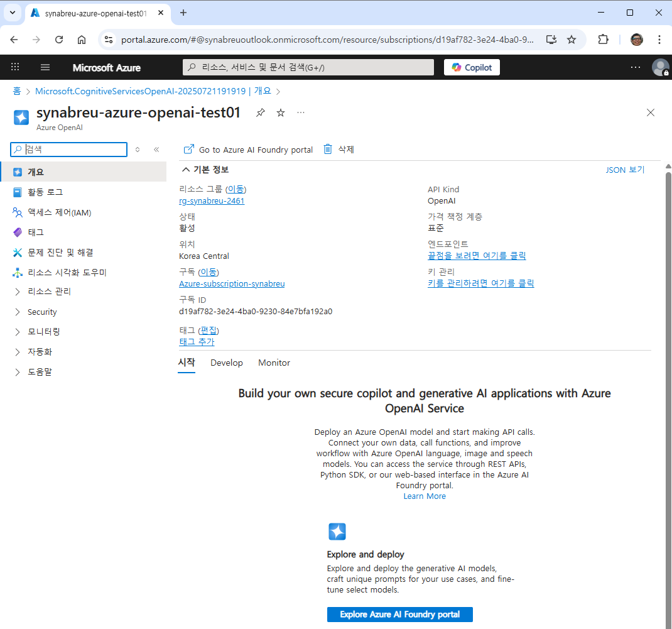The width and height of the screenshot is (672, 629).
Task: Open Azure-subscription-synabreu link
Action: pos(232,283)
